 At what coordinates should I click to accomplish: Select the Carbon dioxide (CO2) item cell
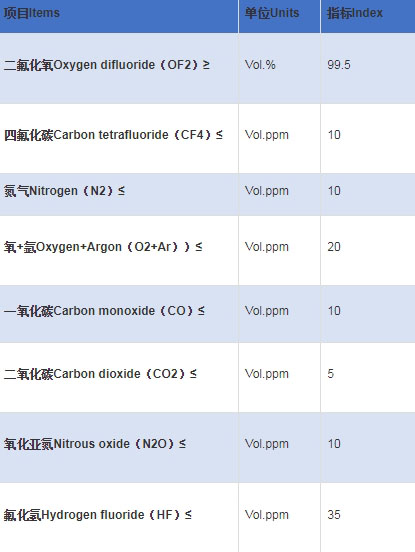click(x=119, y=377)
